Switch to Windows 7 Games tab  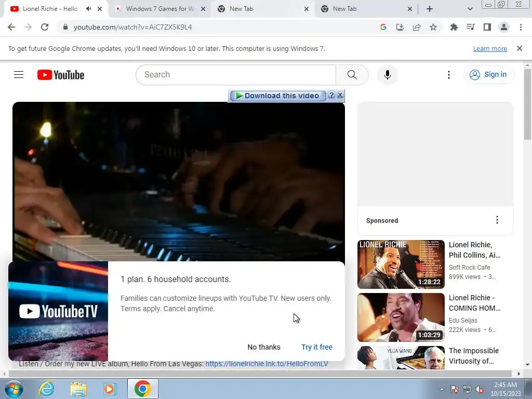[x=160, y=9]
